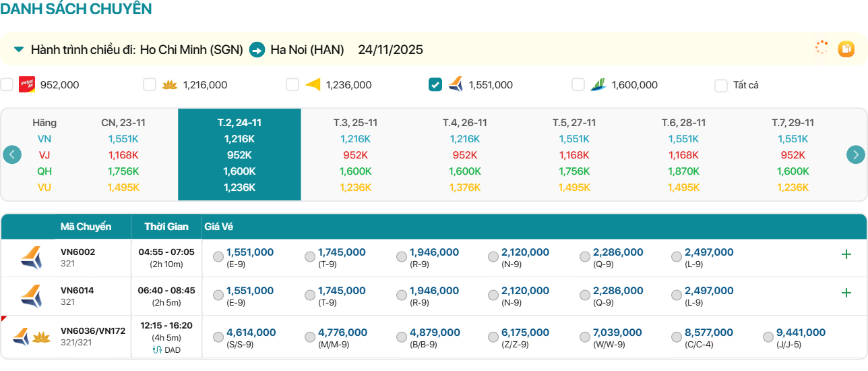Click the VietJet Air logo icon
The image size is (868, 371).
click(27, 84)
